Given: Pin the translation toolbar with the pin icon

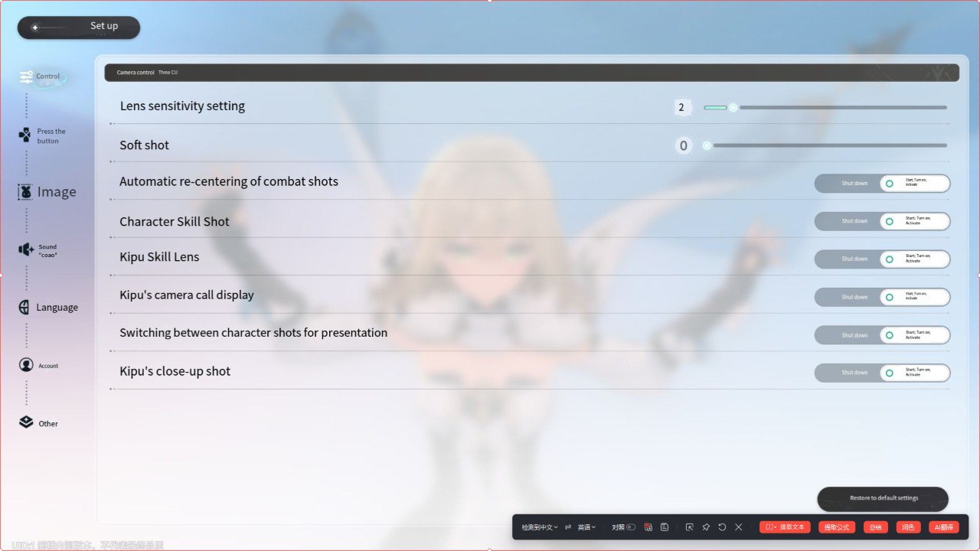Looking at the screenshot, I should [706, 527].
